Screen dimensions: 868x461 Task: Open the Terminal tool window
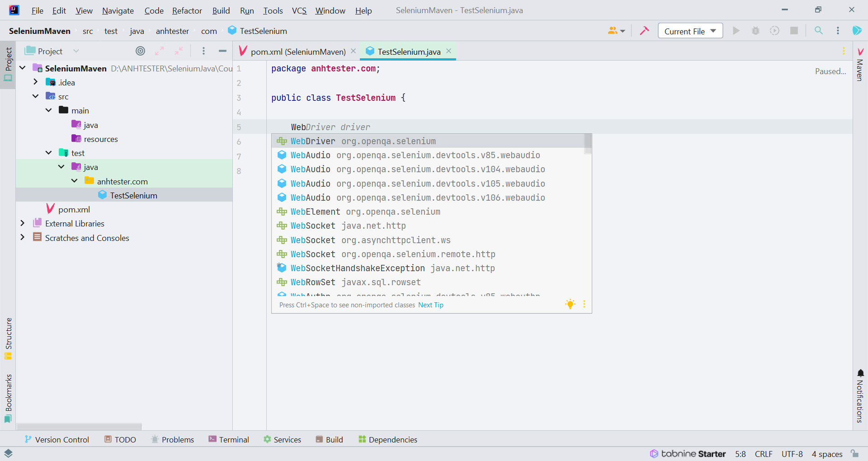[x=229, y=439]
